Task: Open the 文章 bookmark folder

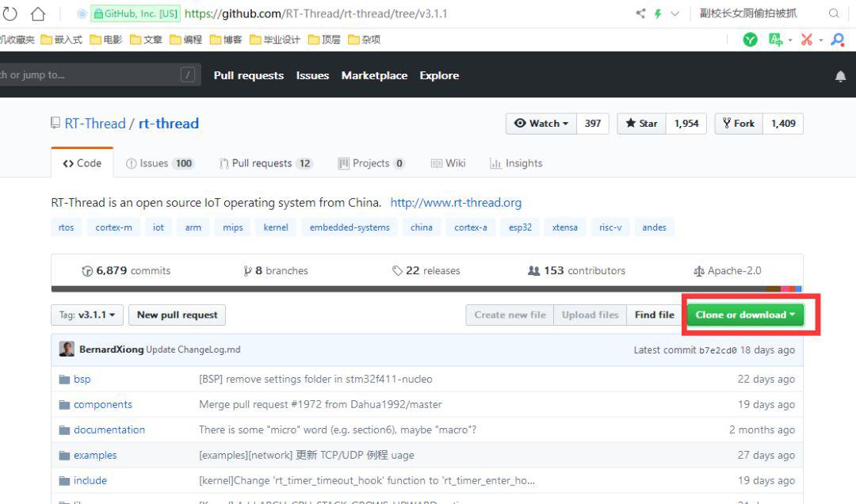Action: click(146, 40)
